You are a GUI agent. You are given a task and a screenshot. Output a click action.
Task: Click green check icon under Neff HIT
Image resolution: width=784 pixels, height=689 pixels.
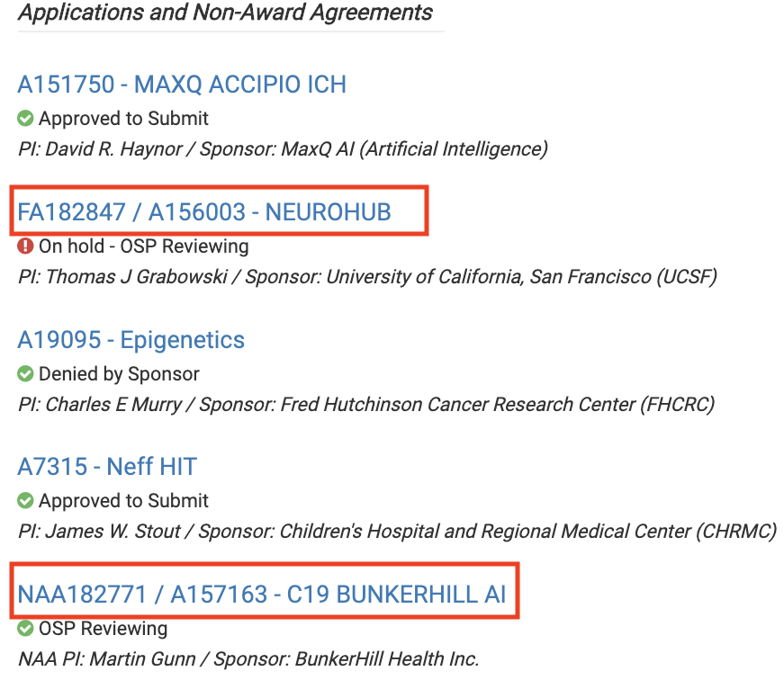click(x=25, y=501)
